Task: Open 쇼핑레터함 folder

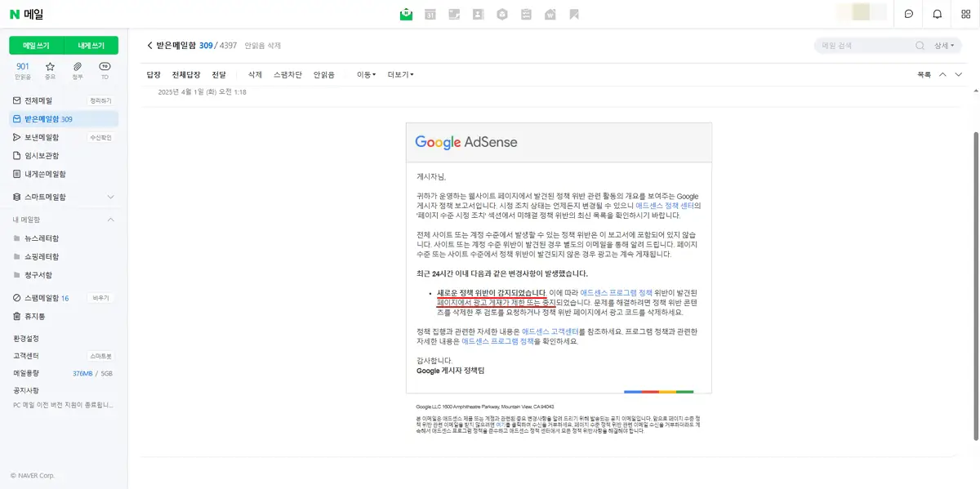Action: (x=41, y=256)
